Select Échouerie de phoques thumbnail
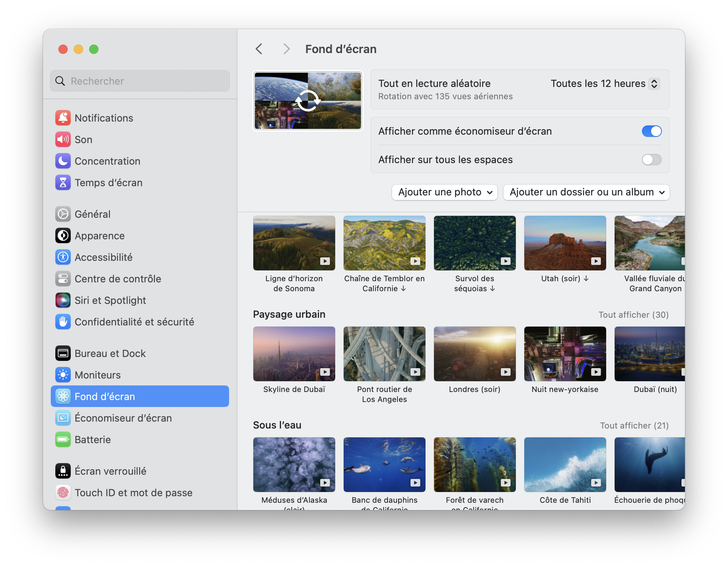The image size is (728, 567). pos(650,465)
